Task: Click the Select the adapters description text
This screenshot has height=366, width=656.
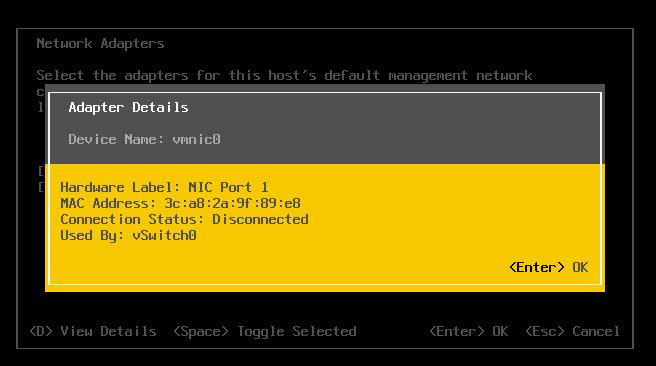Action: click(x=284, y=75)
